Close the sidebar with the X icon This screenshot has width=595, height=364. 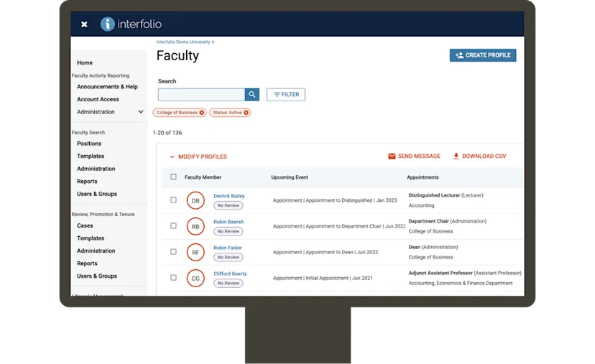click(84, 24)
